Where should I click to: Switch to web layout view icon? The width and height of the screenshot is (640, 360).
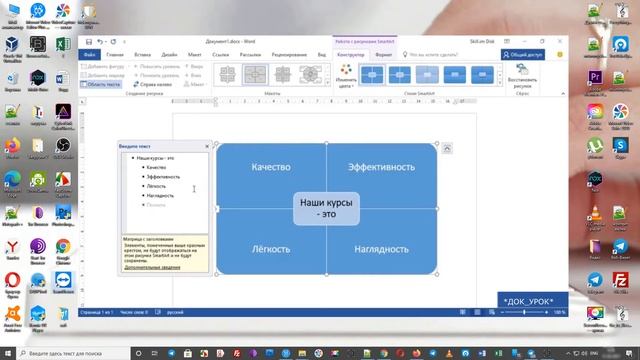pyautogui.click(x=492, y=312)
